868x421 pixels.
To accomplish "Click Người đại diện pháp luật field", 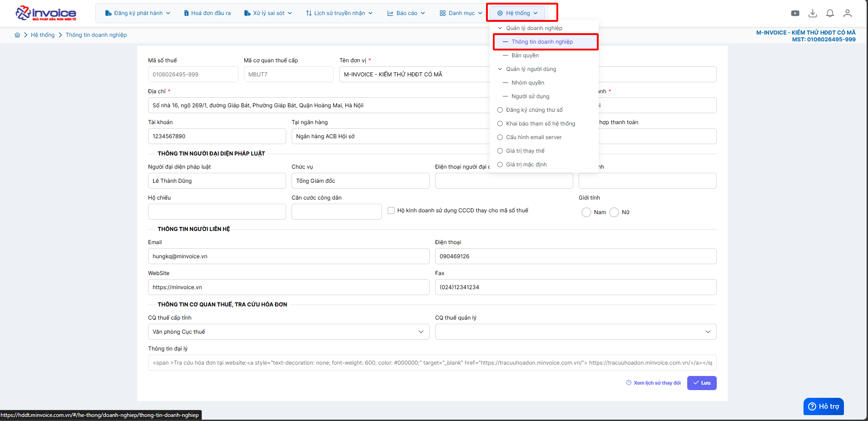I will point(217,181).
